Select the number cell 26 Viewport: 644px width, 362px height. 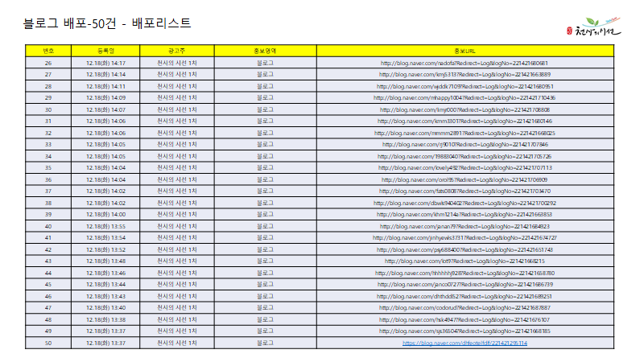(48, 62)
